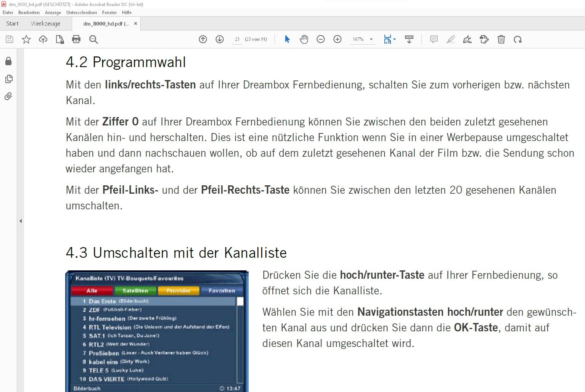The image size is (585, 392).
Task: Switch to the Start tab
Action: tap(12, 24)
